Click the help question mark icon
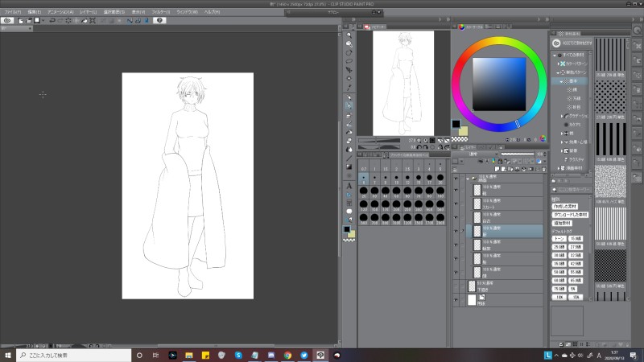 (x=160, y=20)
